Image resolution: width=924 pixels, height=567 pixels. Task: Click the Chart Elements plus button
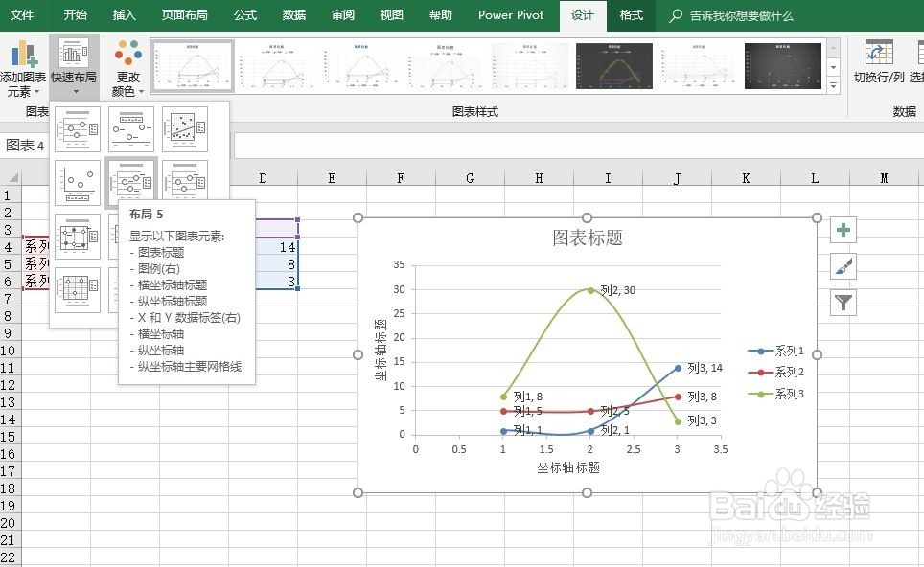click(x=843, y=230)
